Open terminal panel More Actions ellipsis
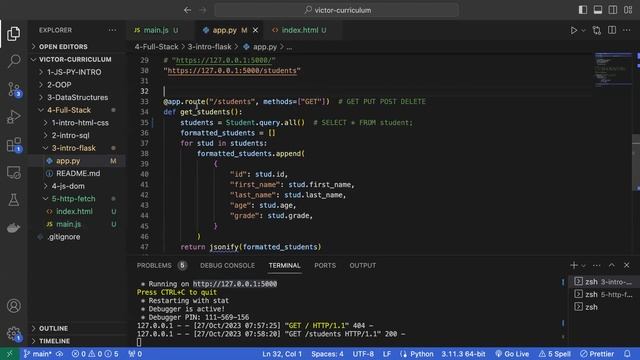Viewport: 640px width, 360px height. click(x=596, y=265)
